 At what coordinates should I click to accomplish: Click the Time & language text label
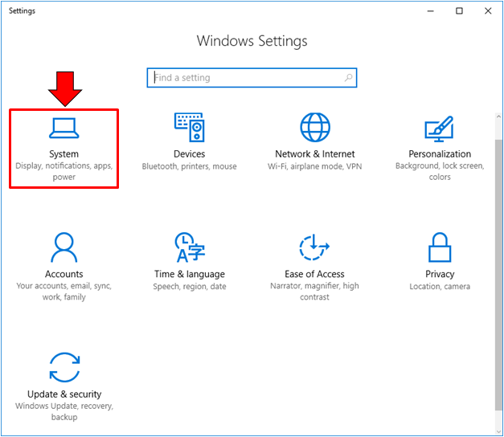click(x=189, y=274)
